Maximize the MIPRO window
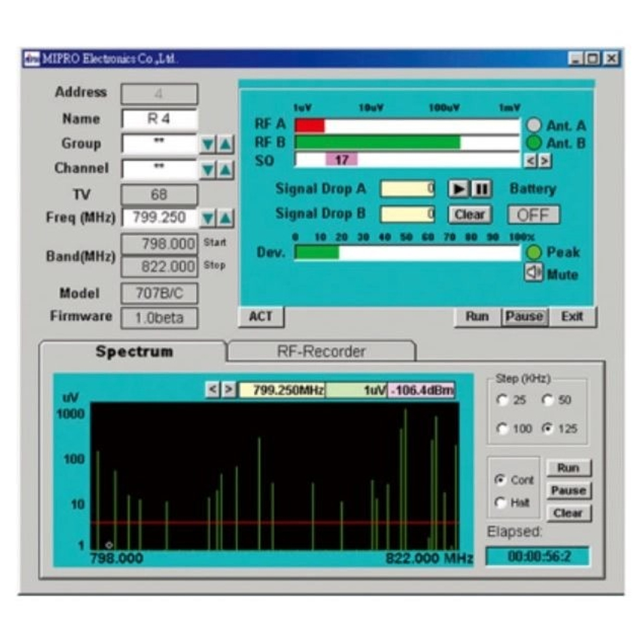The height and width of the screenshot is (644, 644). click(593, 58)
